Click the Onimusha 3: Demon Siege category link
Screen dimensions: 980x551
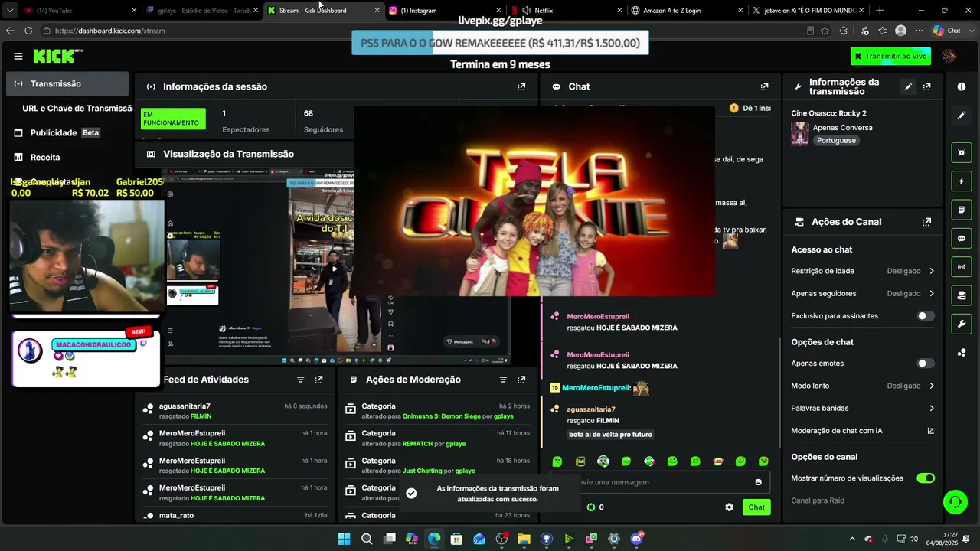[x=442, y=416]
